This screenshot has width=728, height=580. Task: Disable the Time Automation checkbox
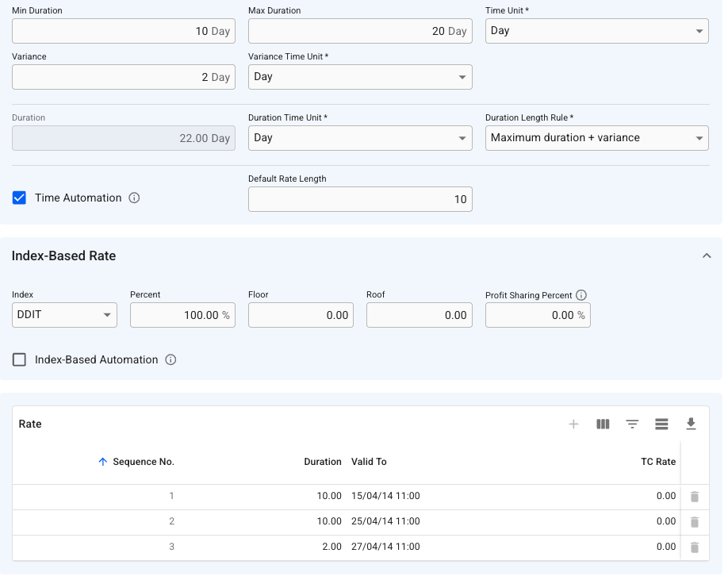pyautogui.click(x=20, y=198)
